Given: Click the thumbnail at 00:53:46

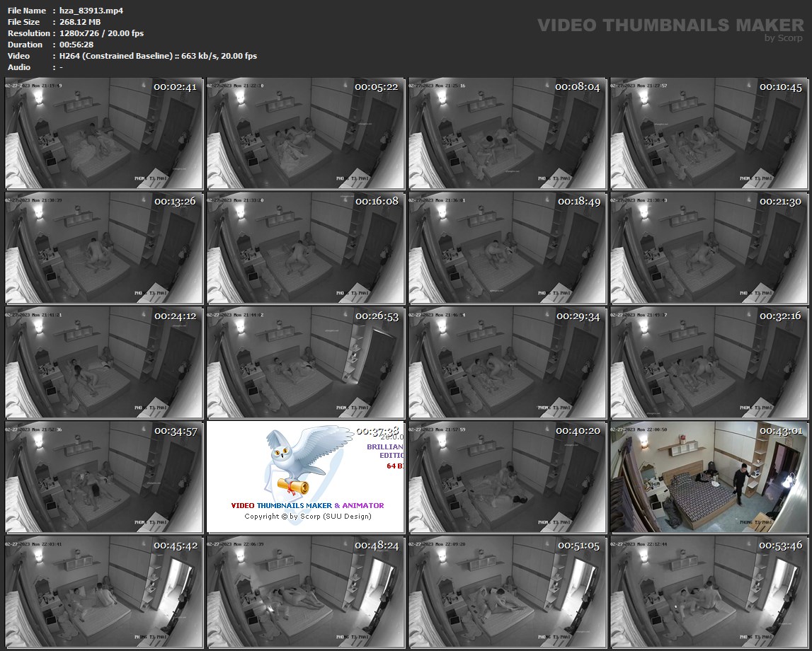Looking at the screenshot, I should click(x=709, y=592).
